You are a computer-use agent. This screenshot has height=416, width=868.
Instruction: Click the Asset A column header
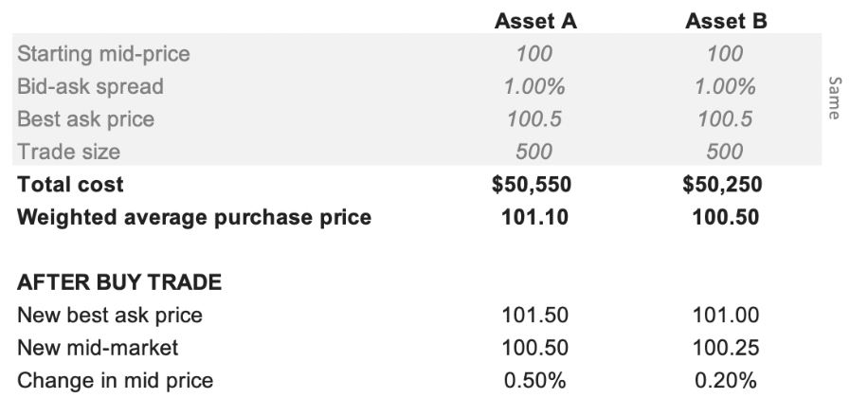535,21
